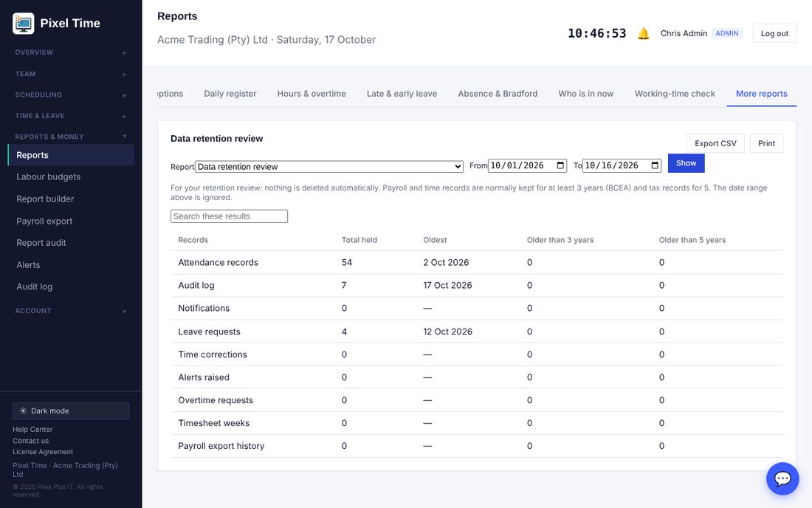The width and height of the screenshot is (812, 508).
Task: Open the Late & early leave tab
Action: click(402, 94)
